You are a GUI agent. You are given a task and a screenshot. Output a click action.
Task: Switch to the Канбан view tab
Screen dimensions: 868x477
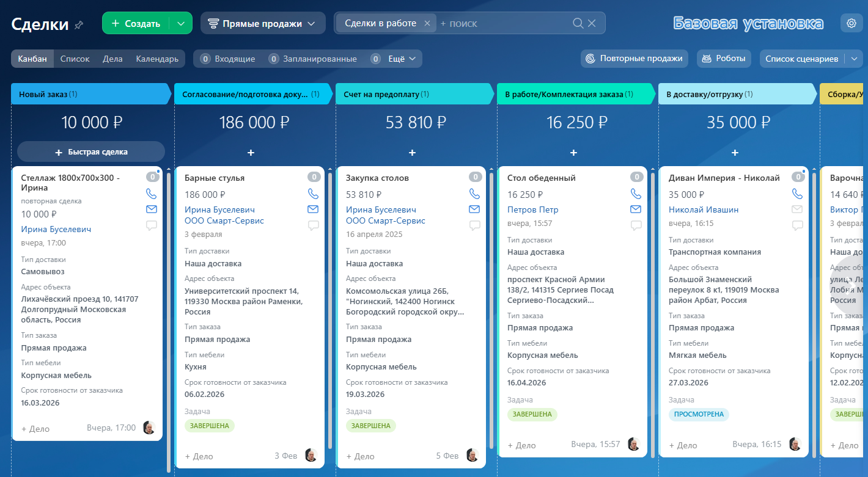32,59
